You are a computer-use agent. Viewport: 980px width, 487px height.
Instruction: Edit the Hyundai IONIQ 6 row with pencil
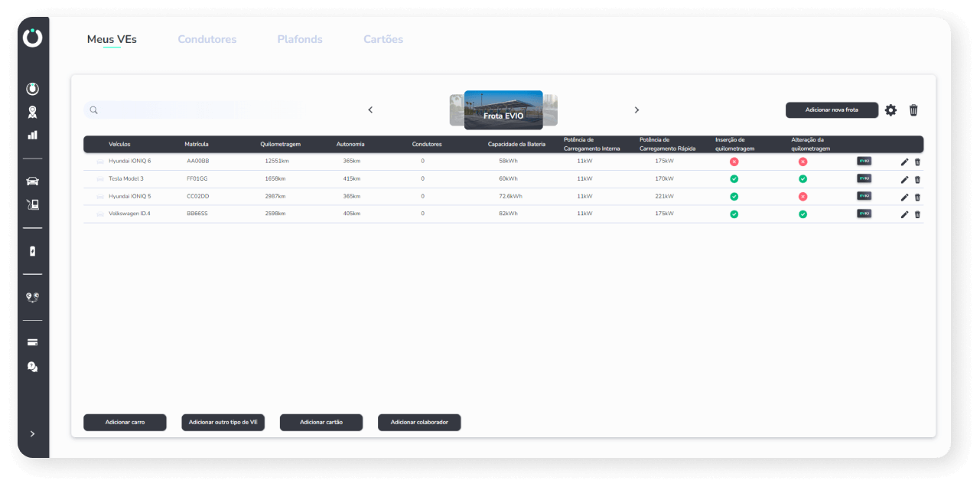click(904, 162)
